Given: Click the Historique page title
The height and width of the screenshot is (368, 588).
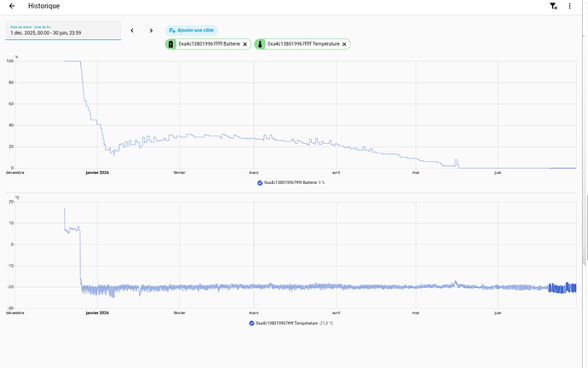Looking at the screenshot, I should [x=43, y=6].
